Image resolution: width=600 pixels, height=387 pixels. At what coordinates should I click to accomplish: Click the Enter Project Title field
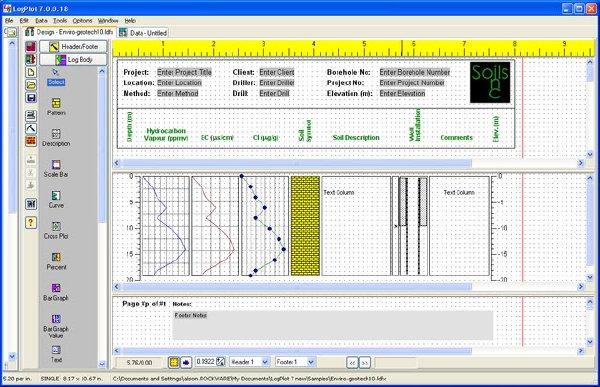click(184, 72)
